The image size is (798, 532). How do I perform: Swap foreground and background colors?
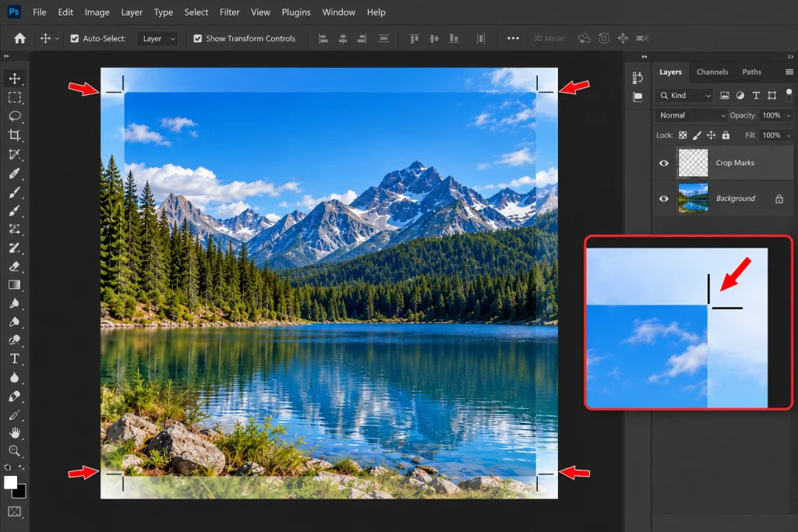coord(21,467)
